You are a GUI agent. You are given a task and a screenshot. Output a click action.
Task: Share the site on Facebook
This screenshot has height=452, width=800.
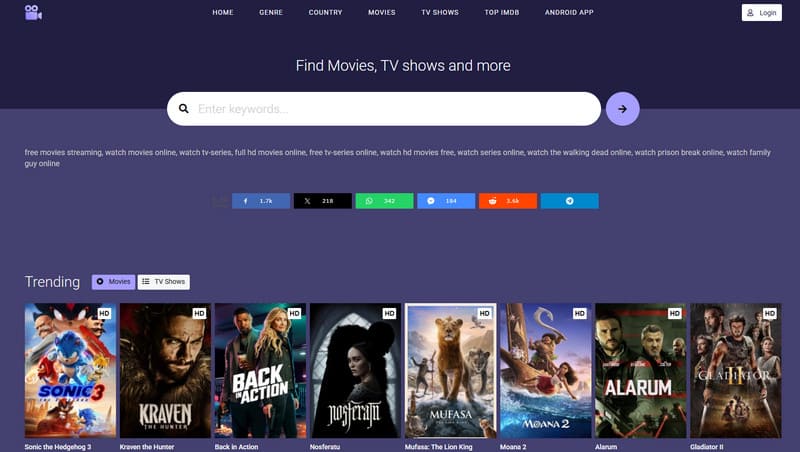pyautogui.click(x=261, y=201)
